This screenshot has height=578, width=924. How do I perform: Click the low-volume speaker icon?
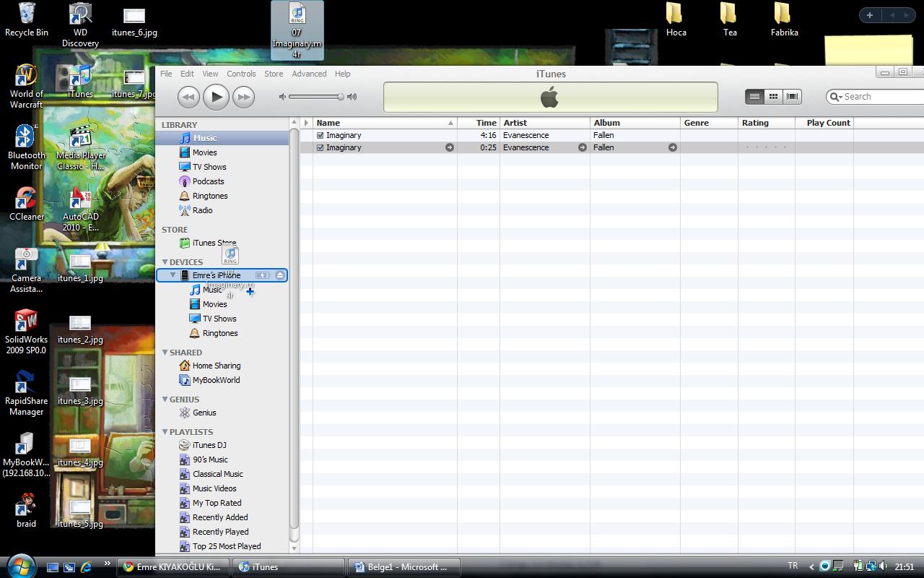(282, 96)
